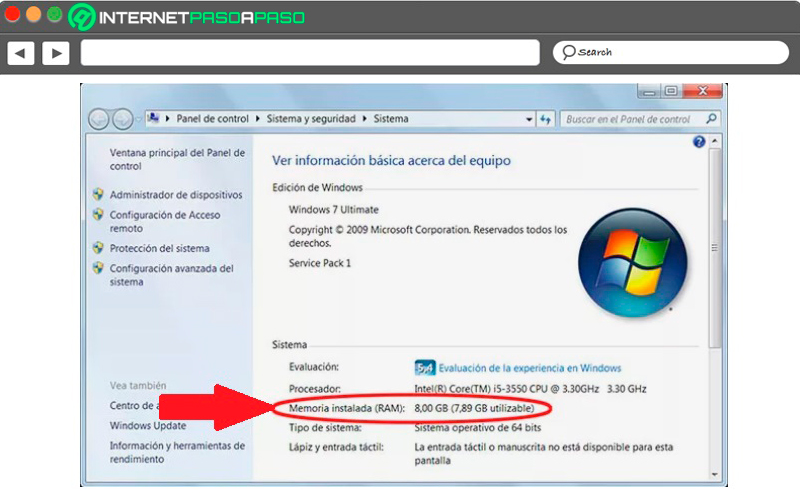Click the Memoria instalada (RAM) label

pyautogui.click(x=347, y=408)
